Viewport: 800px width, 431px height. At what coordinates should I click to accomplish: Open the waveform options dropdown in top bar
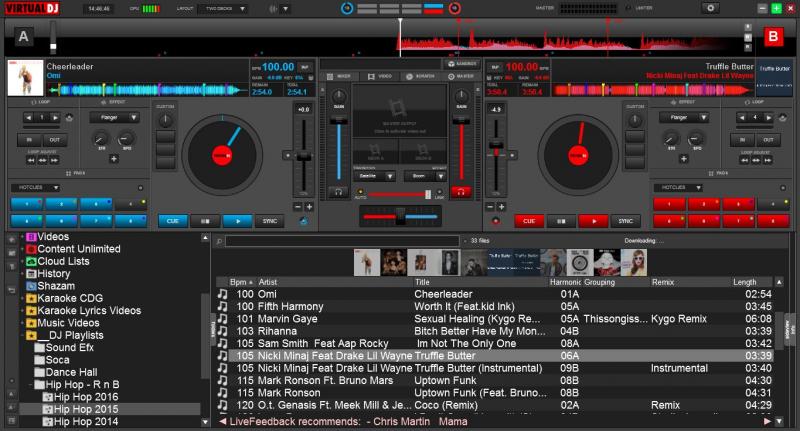pos(285,9)
